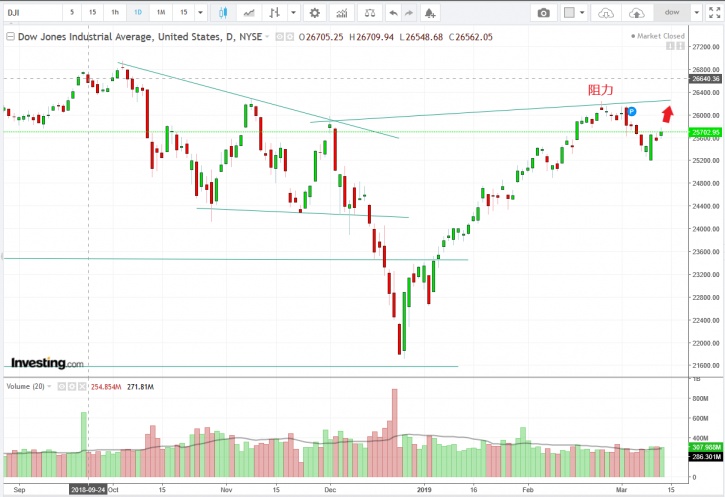Take a chart snapshot with camera icon
The height and width of the screenshot is (497, 725).
(x=543, y=13)
